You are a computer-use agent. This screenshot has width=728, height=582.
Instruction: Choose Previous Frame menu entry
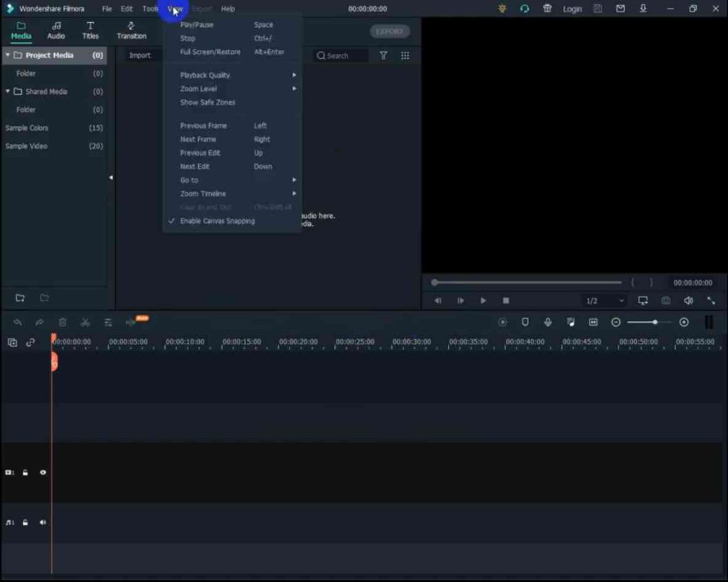[232, 125]
